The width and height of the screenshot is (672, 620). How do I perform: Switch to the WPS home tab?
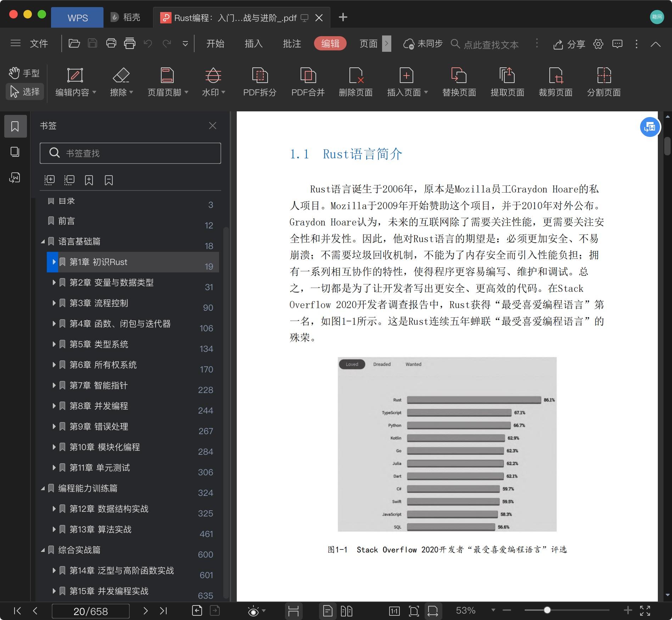click(x=77, y=17)
